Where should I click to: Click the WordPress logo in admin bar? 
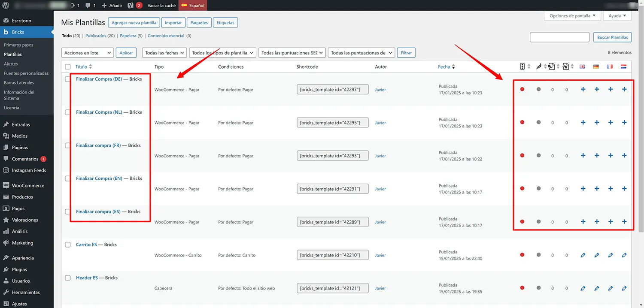6,6
